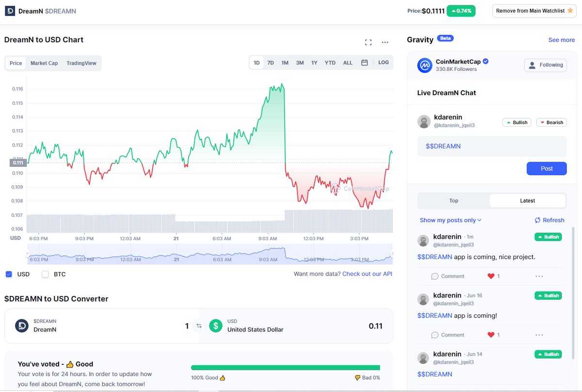Viewport: 582px width, 392px height.
Task: Click the chat message input field
Action: point(492,146)
